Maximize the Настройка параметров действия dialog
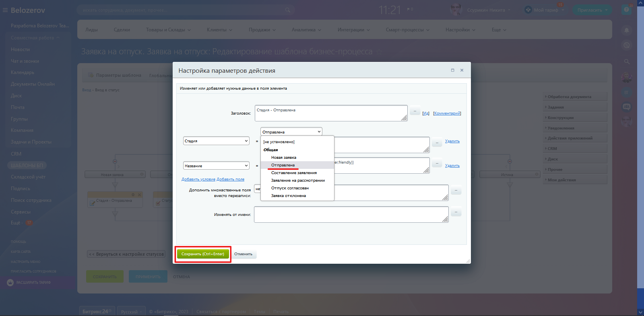The width and height of the screenshot is (644, 316). pyautogui.click(x=452, y=70)
